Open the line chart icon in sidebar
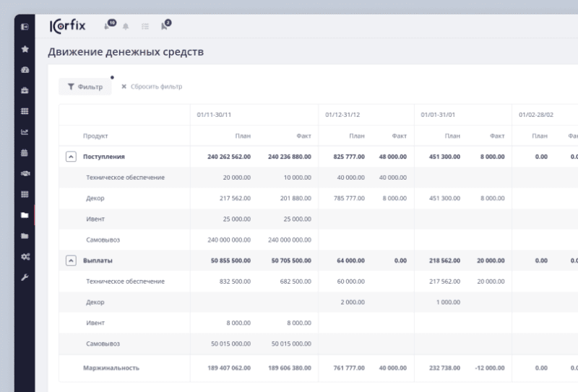The width and height of the screenshot is (578, 392). click(25, 132)
